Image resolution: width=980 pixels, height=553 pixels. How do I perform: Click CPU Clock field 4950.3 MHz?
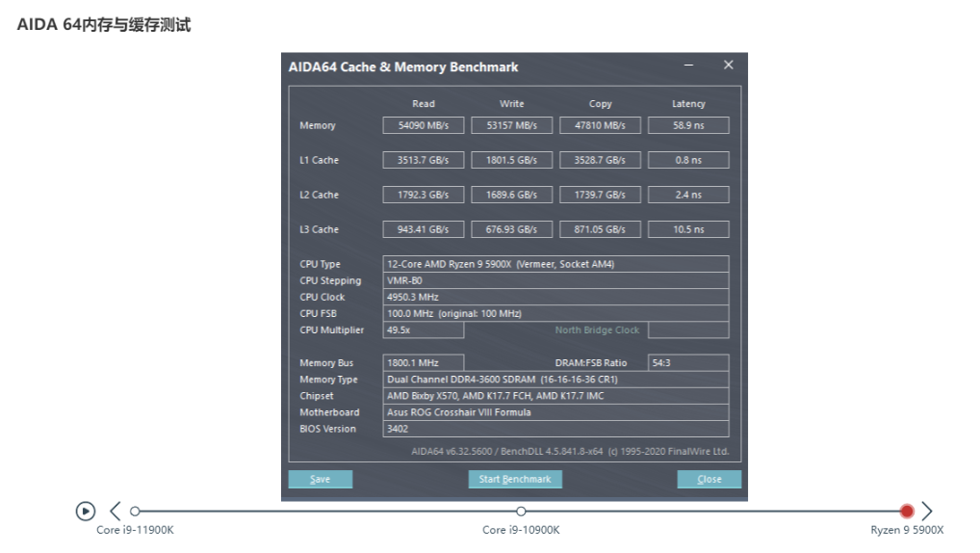coord(555,297)
